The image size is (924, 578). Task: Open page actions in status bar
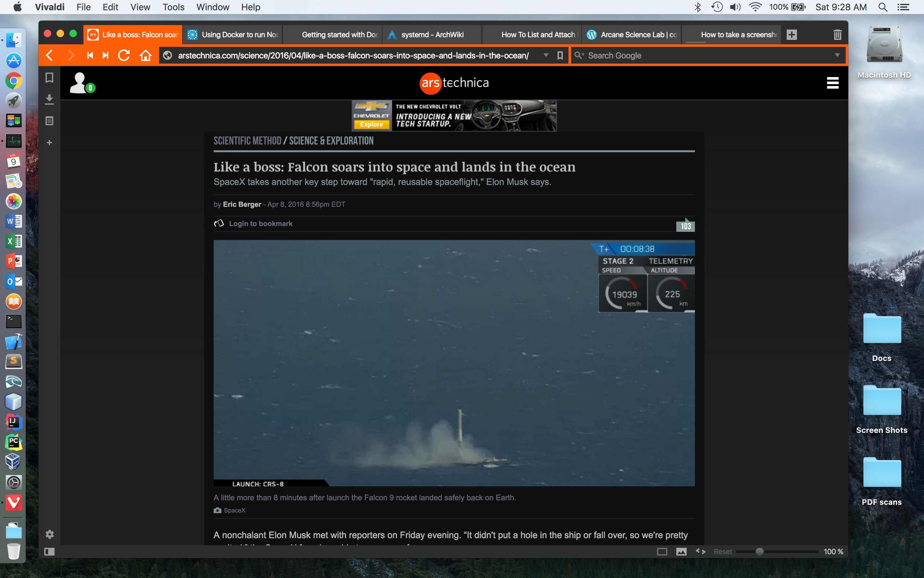point(701,551)
